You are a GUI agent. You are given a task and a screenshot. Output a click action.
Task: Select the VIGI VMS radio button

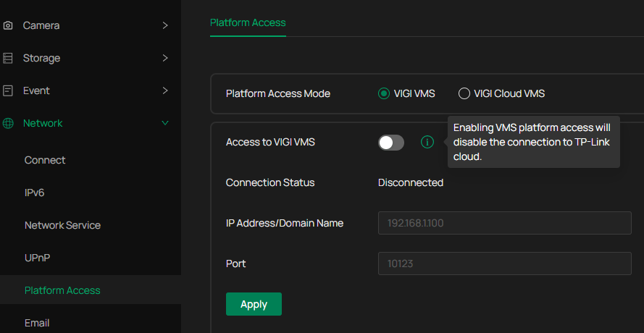pyautogui.click(x=384, y=93)
